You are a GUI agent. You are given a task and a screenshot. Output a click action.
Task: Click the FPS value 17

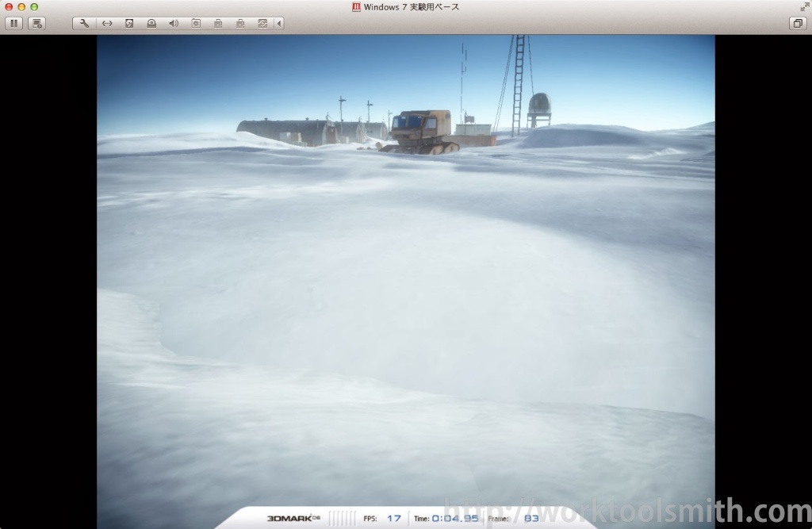[394, 518]
